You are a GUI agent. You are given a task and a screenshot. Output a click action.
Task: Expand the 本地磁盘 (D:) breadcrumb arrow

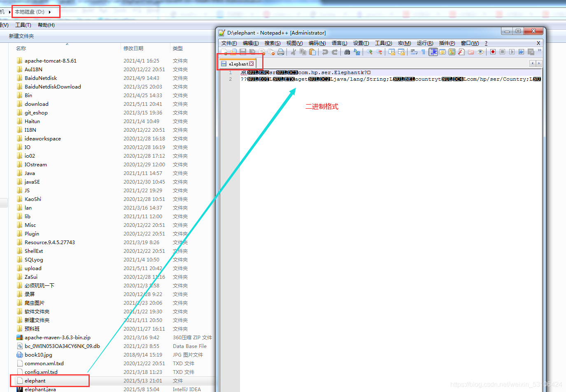click(x=50, y=12)
